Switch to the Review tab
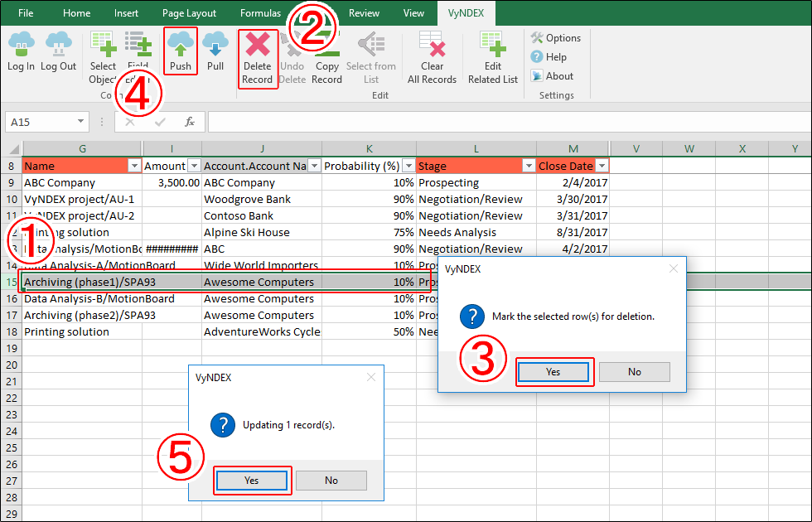The width and height of the screenshot is (812, 522). [364, 13]
